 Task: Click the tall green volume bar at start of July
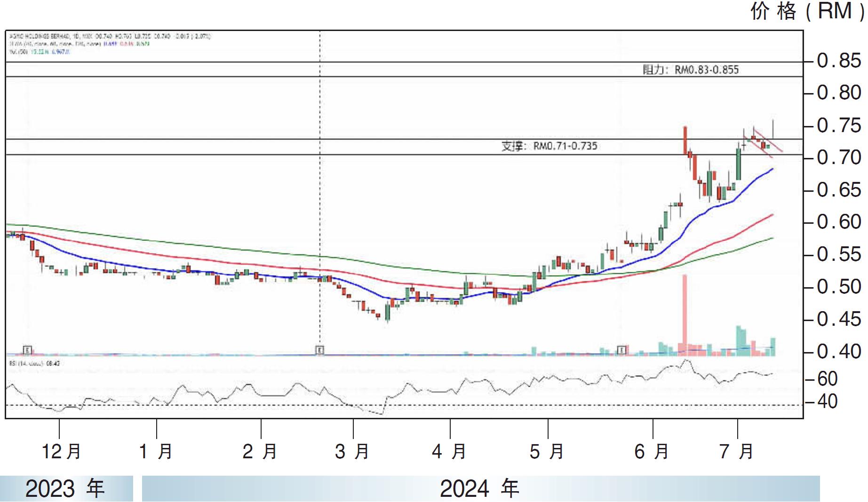point(738,340)
